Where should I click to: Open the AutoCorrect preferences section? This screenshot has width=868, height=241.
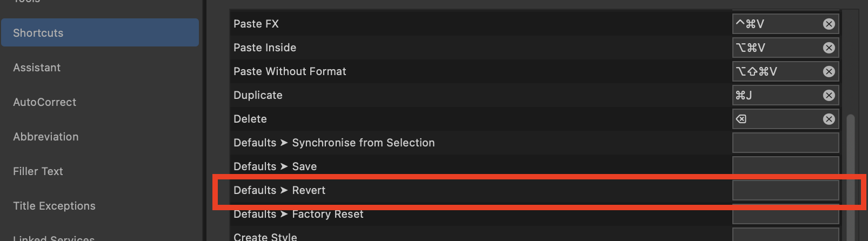(x=44, y=102)
